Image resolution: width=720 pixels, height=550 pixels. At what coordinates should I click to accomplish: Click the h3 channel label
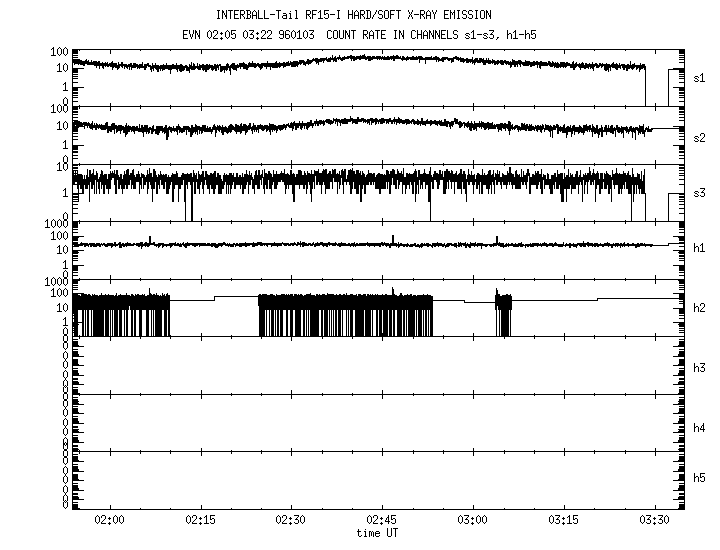701,366
